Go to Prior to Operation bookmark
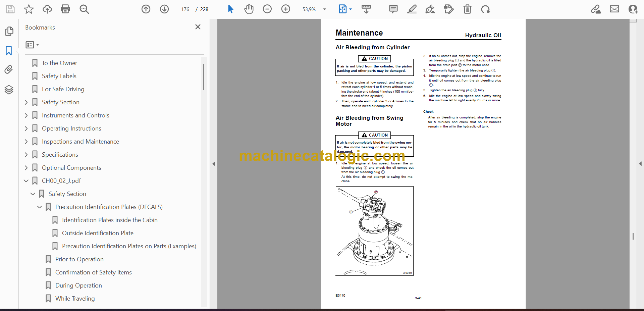The height and width of the screenshot is (311, 644). (79, 259)
